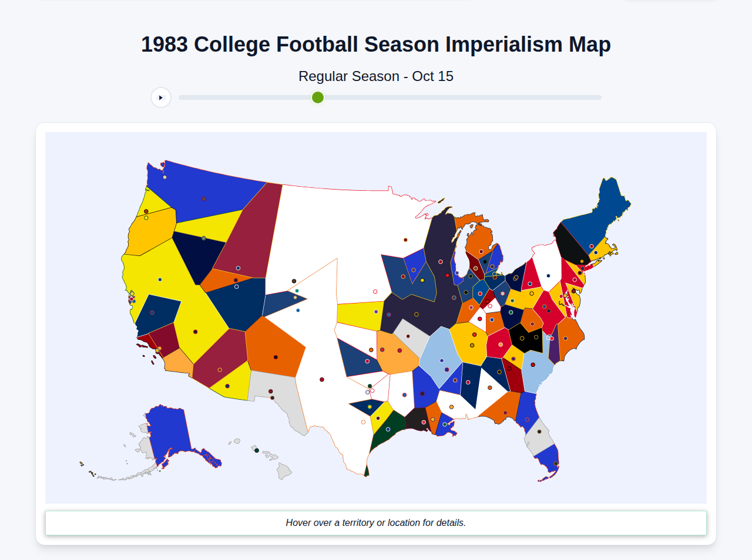The image size is (752, 560).
Task: Select the team marker in the Washington blue territory
Action: 204,198
